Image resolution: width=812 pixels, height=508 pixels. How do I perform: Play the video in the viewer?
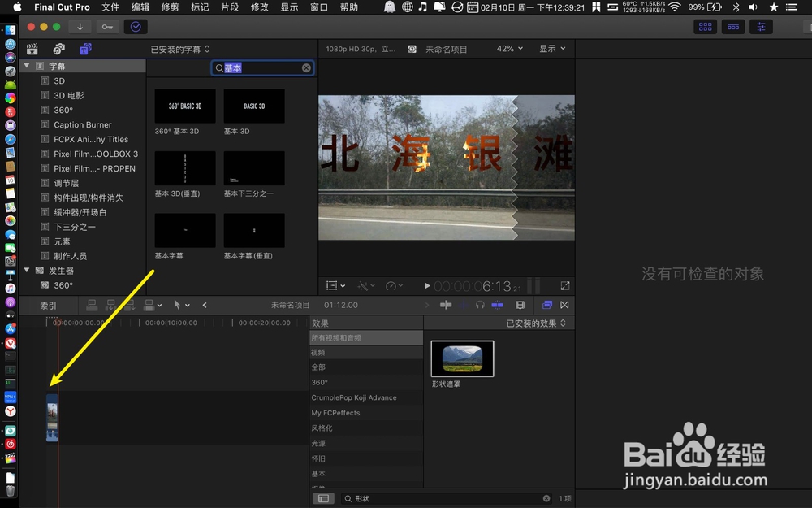(427, 285)
